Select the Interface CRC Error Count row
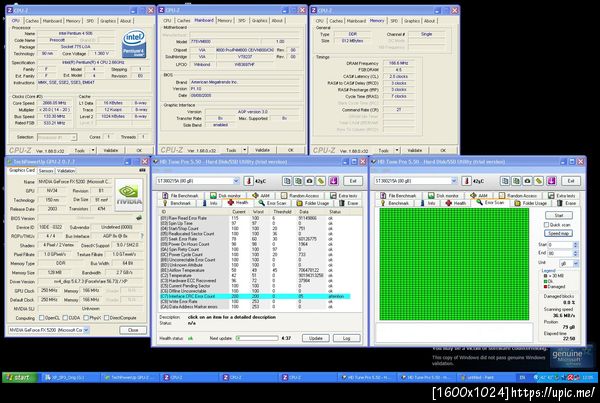The width and height of the screenshot is (600, 403). point(255,296)
